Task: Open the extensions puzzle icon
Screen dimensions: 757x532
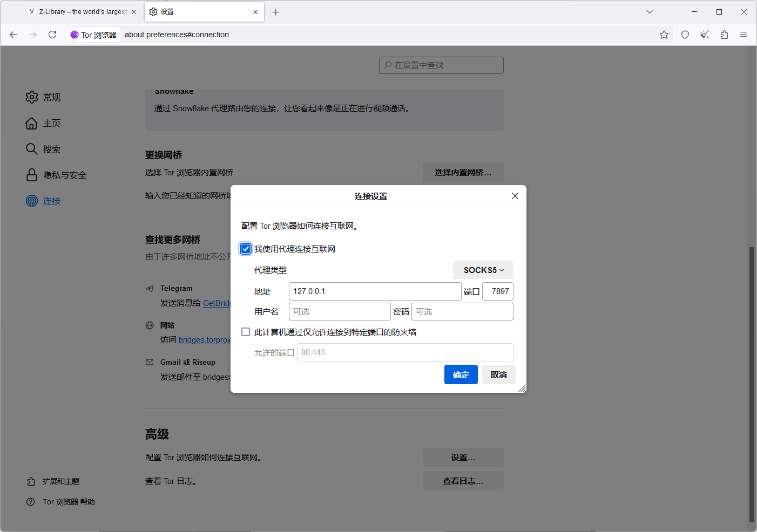Action: [724, 35]
